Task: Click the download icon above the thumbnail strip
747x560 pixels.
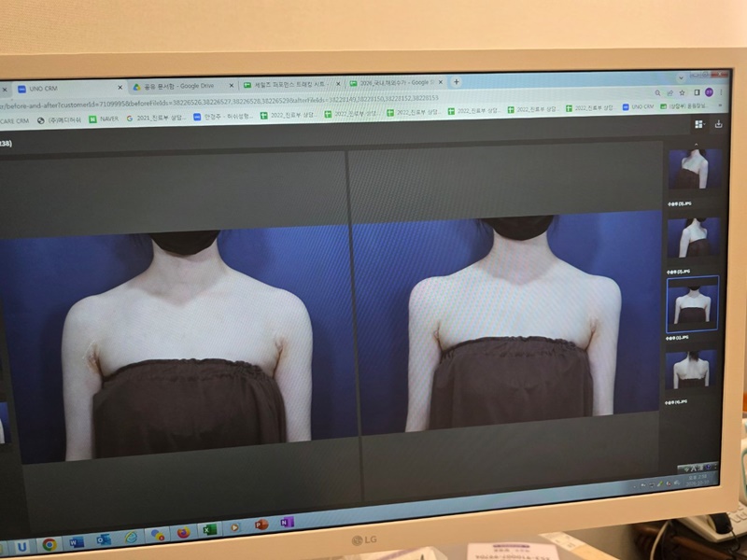Action: (718, 124)
